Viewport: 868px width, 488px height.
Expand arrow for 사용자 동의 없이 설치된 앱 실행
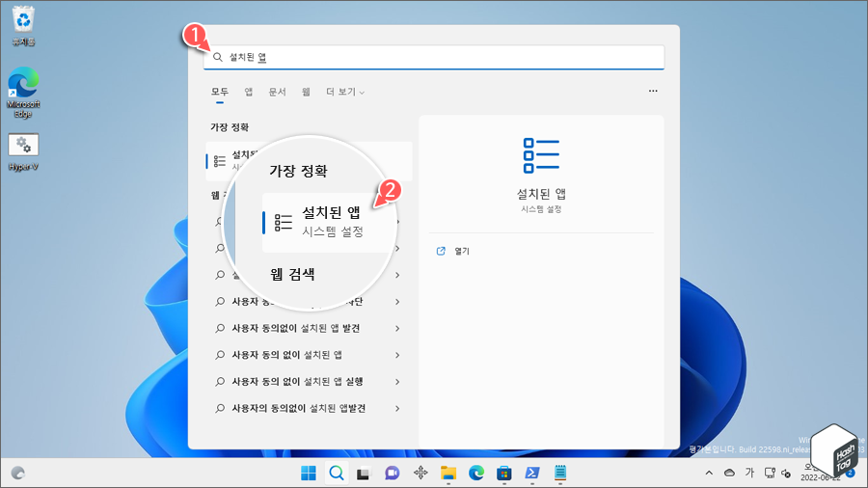397,381
